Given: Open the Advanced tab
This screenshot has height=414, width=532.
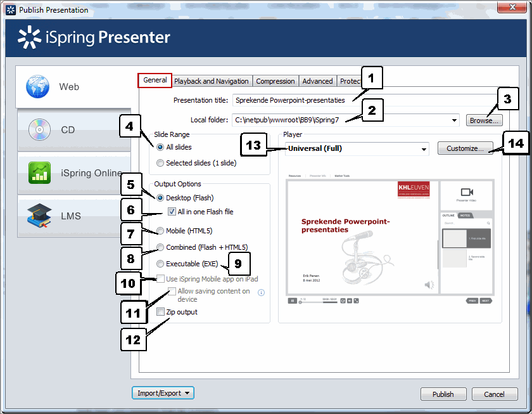Looking at the screenshot, I should click(317, 81).
